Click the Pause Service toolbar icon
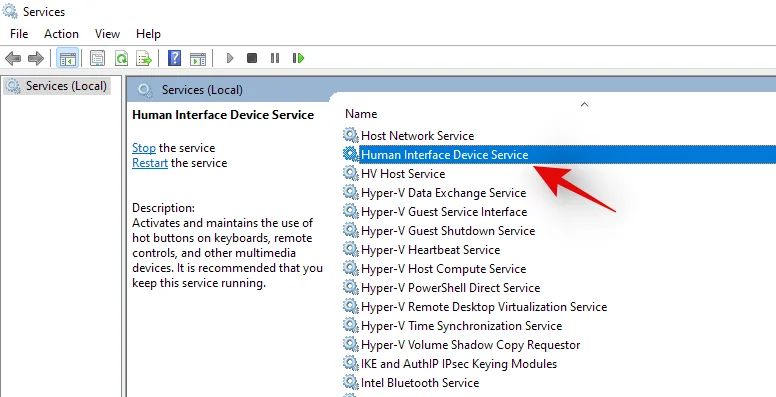Image resolution: width=776 pixels, height=397 pixels. click(275, 58)
